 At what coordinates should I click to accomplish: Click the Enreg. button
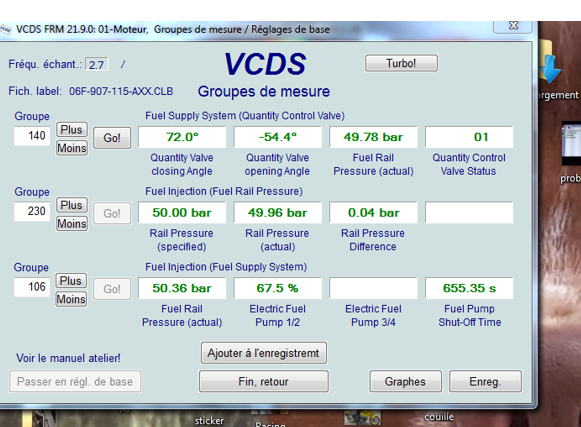pos(485,381)
